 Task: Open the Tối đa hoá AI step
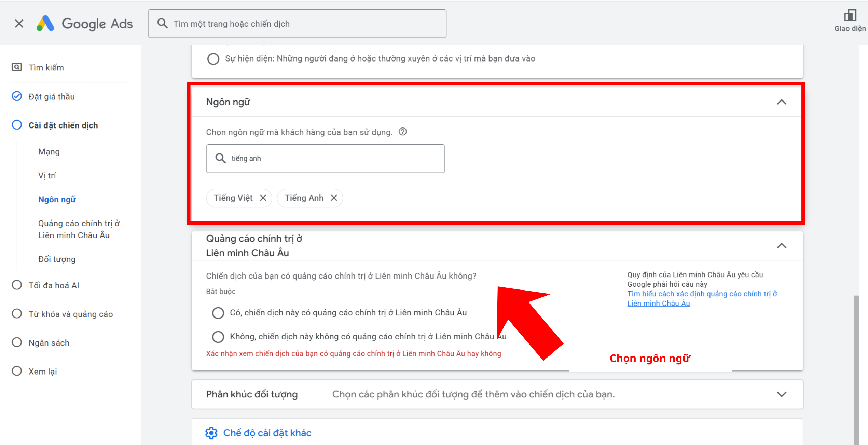tap(54, 285)
